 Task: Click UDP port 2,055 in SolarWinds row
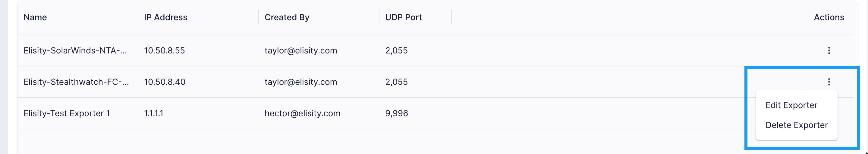396,50
